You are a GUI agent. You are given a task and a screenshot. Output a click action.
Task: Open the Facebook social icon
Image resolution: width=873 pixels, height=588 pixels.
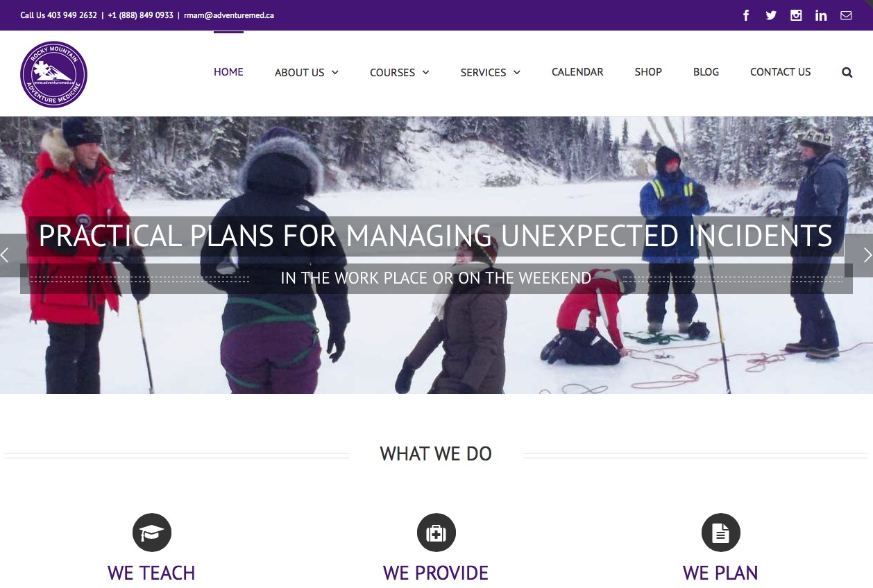[x=746, y=15]
